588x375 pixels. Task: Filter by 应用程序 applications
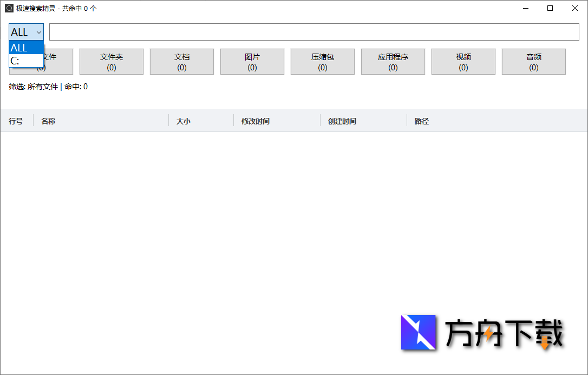393,61
